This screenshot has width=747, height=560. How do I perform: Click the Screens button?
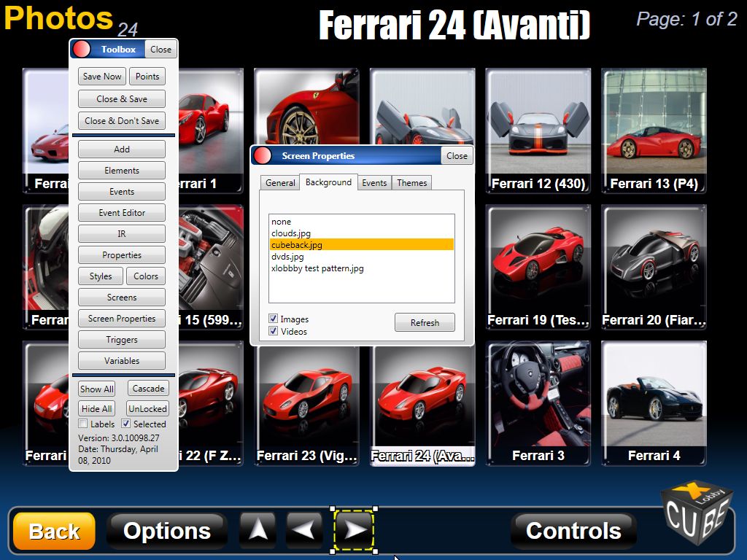pos(122,297)
